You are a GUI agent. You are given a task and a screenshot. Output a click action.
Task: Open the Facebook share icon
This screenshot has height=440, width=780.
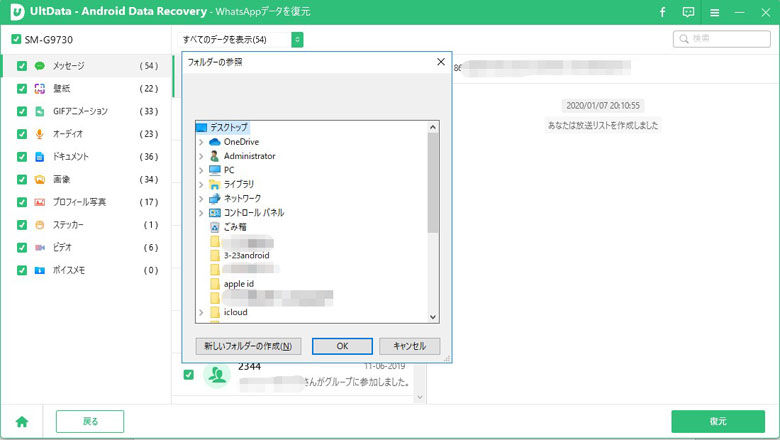(x=662, y=12)
